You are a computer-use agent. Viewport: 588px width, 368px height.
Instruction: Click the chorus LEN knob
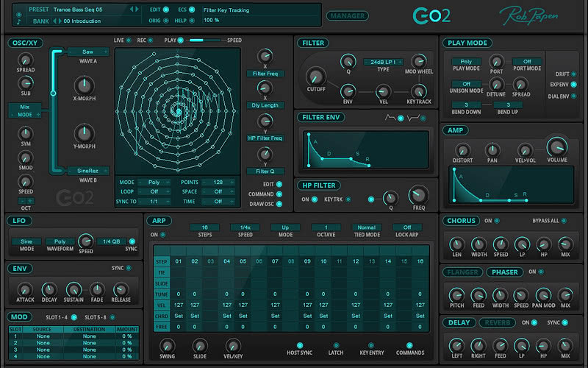[456, 244]
